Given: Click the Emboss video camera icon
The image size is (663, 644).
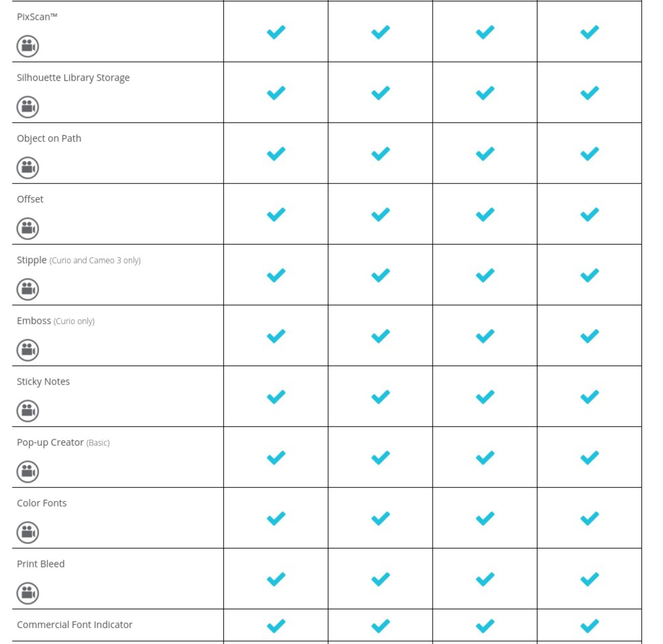Looking at the screenshot, I should click(28, 350).
